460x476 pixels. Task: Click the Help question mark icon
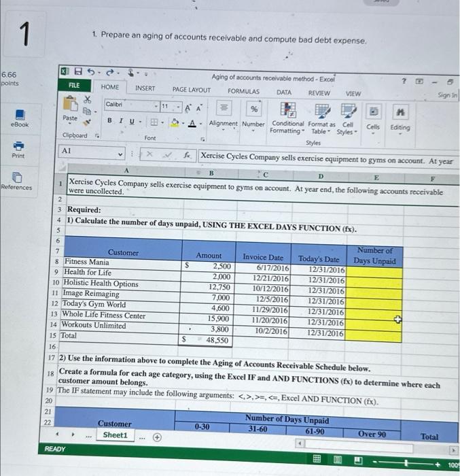pos(404,81)
